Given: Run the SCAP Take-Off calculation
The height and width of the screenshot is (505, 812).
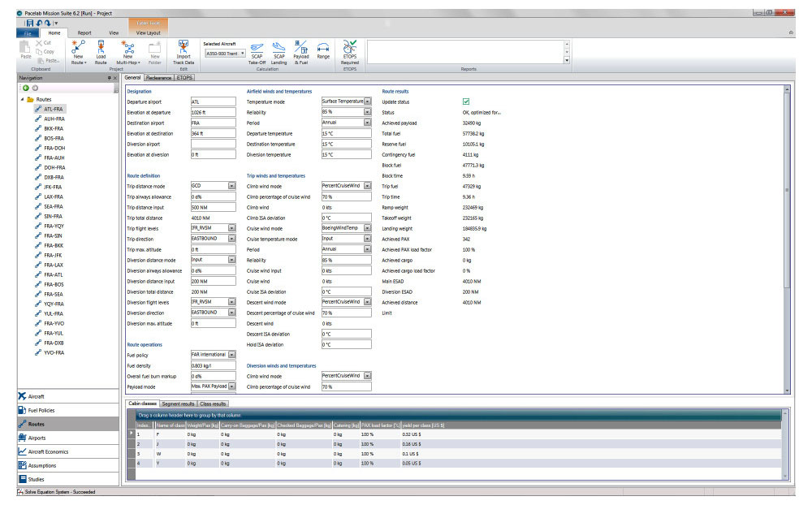Looking at the screenshot, I should (257, 48).
